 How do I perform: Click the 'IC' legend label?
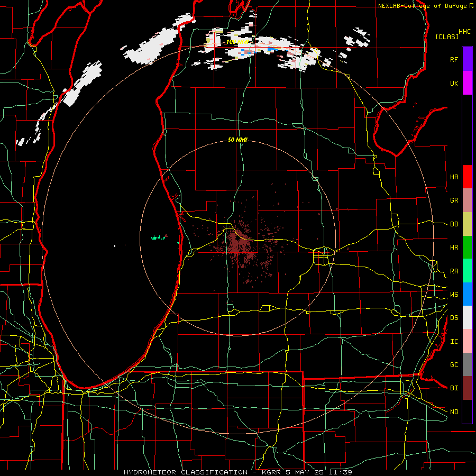[454, 342]
